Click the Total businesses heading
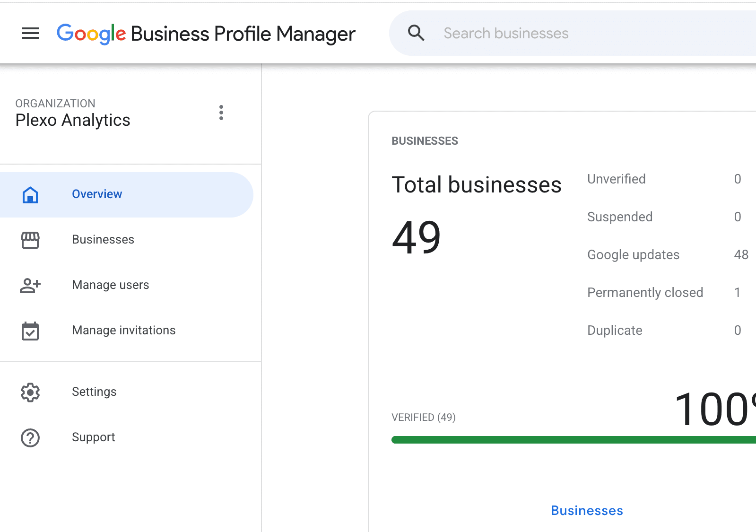This screenshot has height=532, width=756. pos(477,185)
